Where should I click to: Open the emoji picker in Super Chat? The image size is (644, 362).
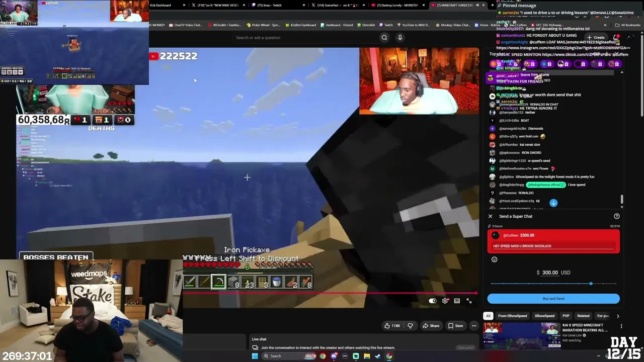494,259
